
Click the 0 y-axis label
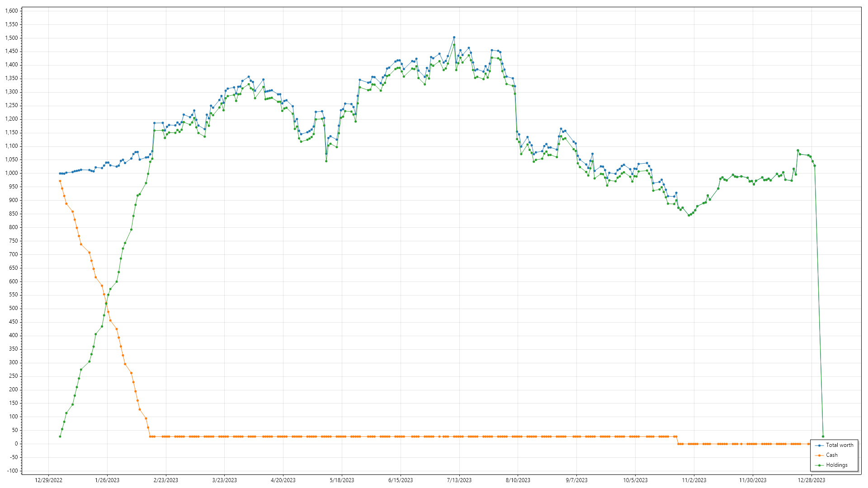point(16,444)
